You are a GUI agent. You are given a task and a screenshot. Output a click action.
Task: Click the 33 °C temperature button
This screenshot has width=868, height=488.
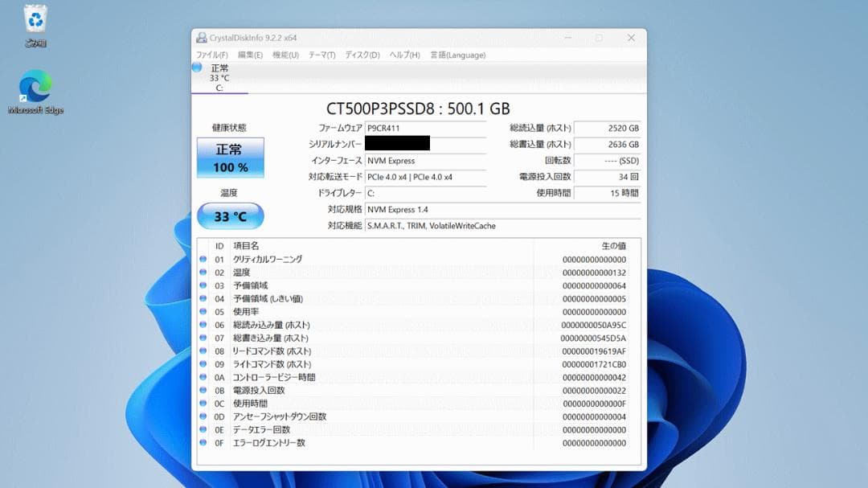point(231,216)
